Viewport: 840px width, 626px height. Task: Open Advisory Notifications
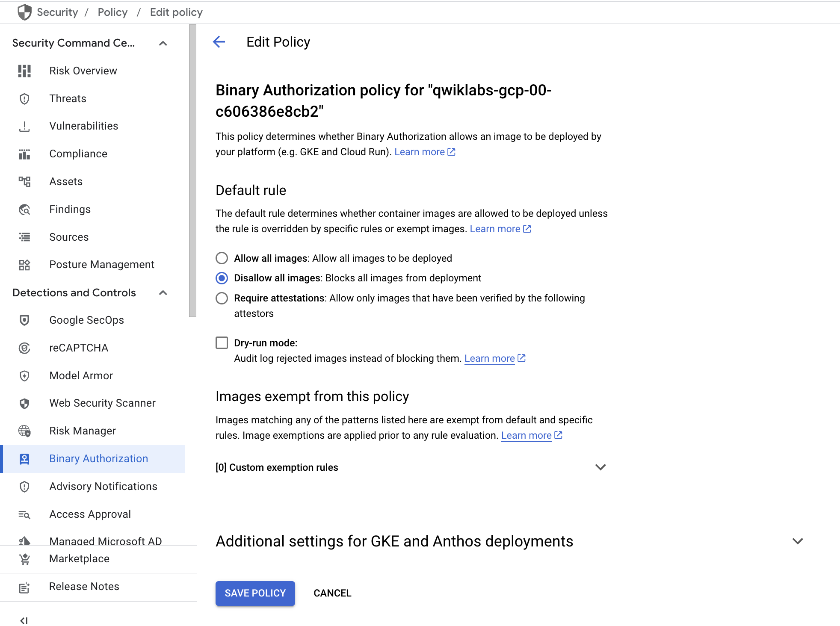click(103, 487)
